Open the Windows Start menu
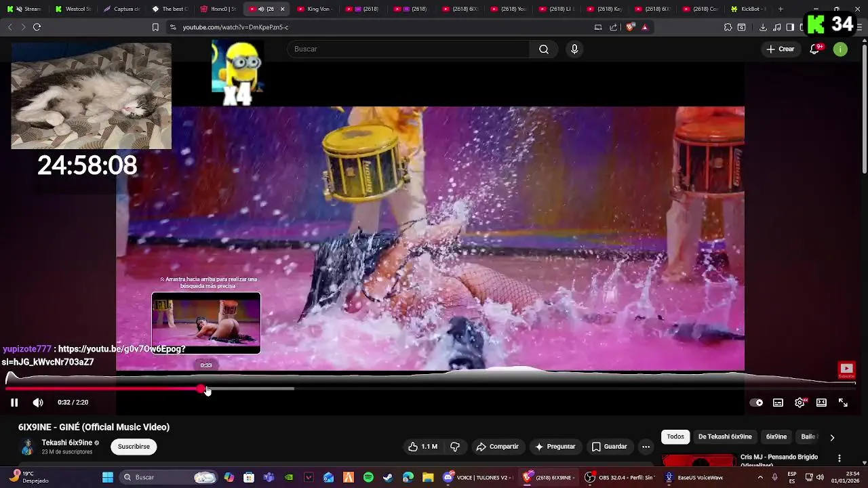Screen dimensions: 868x488 click(108, 477)
